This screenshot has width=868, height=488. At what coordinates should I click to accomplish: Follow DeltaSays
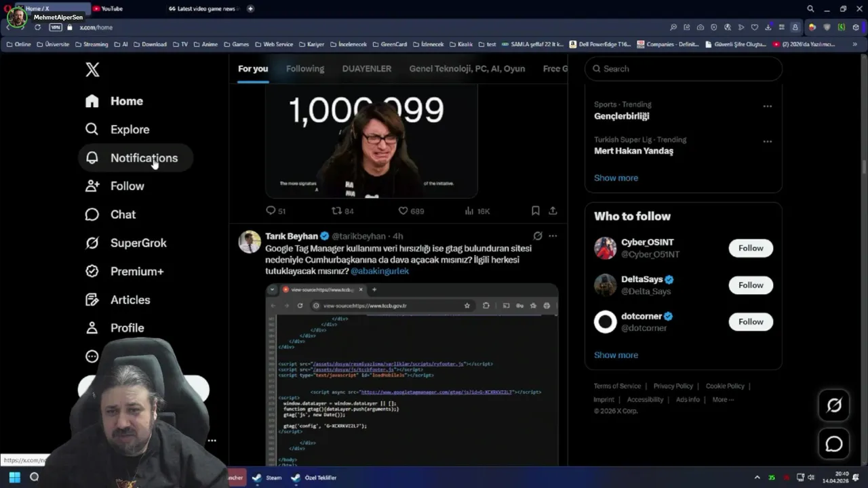point(751,285)
